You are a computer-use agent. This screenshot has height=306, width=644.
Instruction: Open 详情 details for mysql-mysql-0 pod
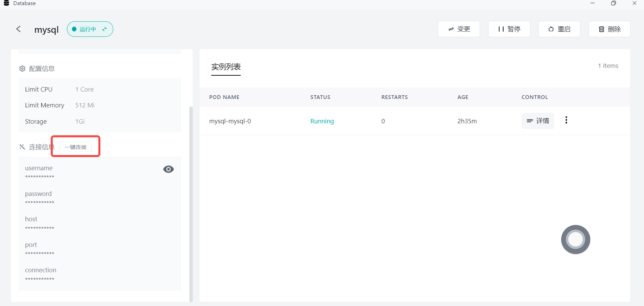pyautogui.click(x=538, y=121)
